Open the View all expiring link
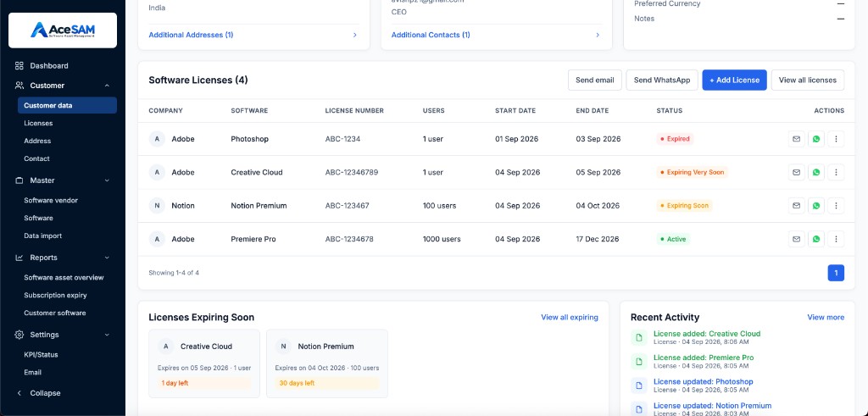This screenshot has height=416, width=868. 570,318
